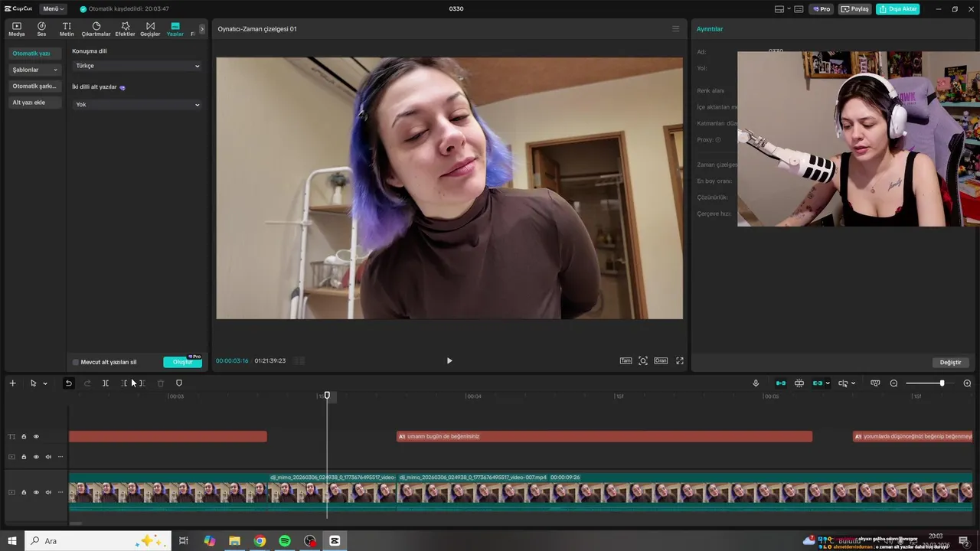Select Otomatik yazı in the sidebar

tap(34, 54)
